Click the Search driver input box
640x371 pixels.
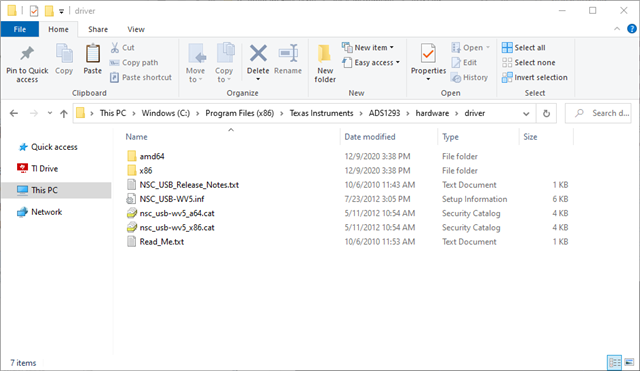click(x=598, y=113)
